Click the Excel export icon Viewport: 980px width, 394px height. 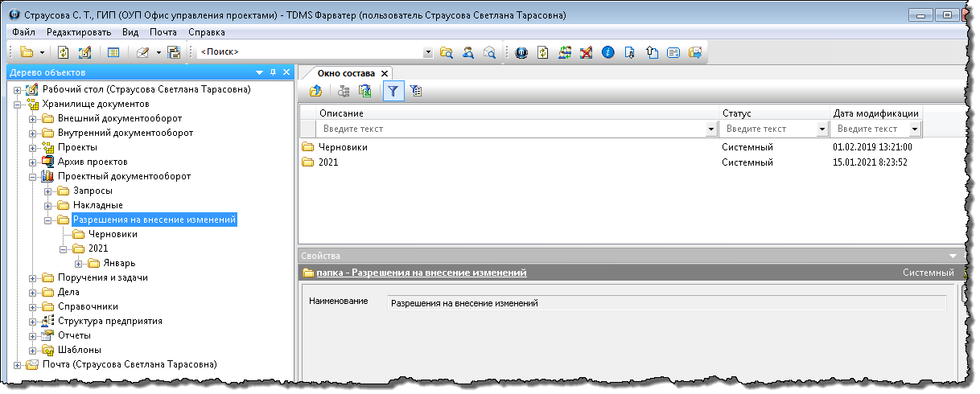(364, 92)
